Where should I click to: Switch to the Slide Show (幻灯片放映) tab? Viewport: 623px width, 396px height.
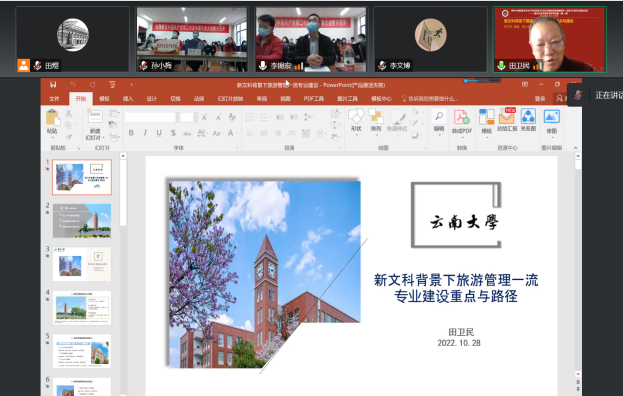pos(230,99)
